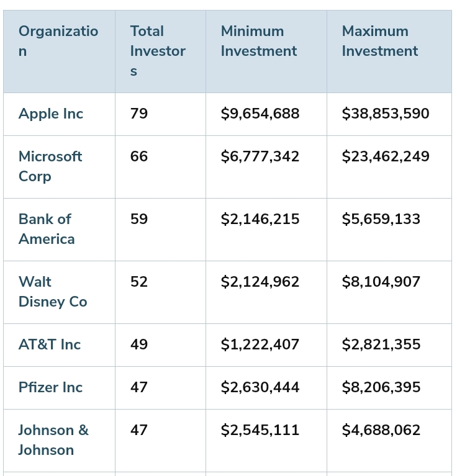Click Bank of America's maximum investment $5,659,133

pos(381,219)
